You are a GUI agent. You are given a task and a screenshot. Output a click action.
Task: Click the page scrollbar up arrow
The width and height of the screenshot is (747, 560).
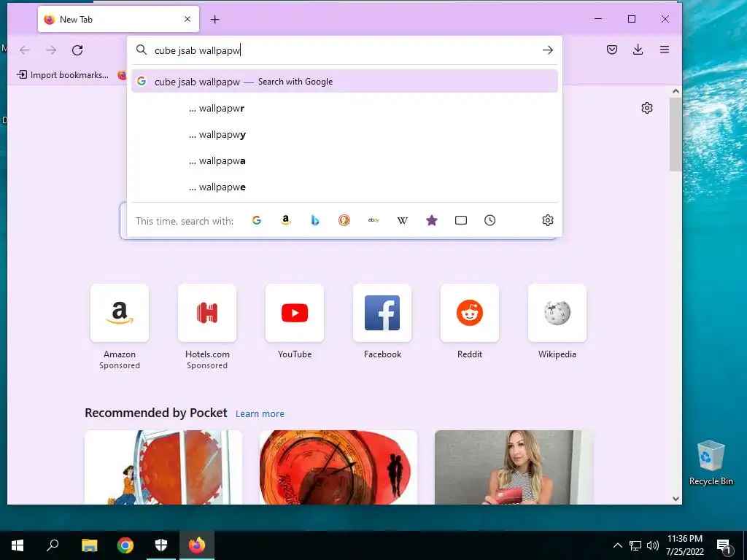click(676, 91)
